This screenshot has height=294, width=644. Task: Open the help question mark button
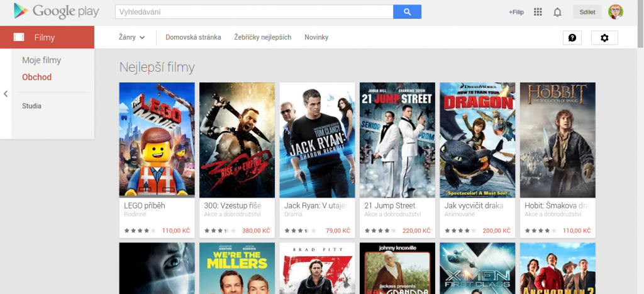pos(572,38)
